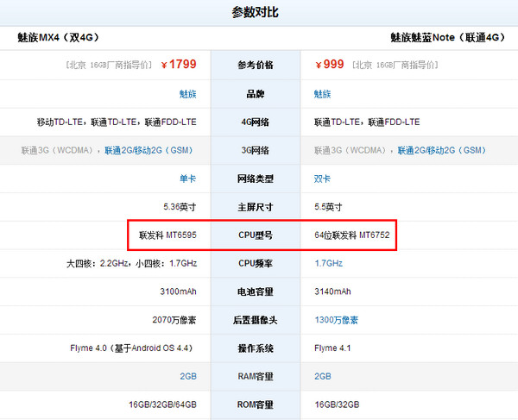Select 移动TD-LTE，联通TD-LTE，联通FDD-LTE text

pyautogui.click(x=117, y=122)
